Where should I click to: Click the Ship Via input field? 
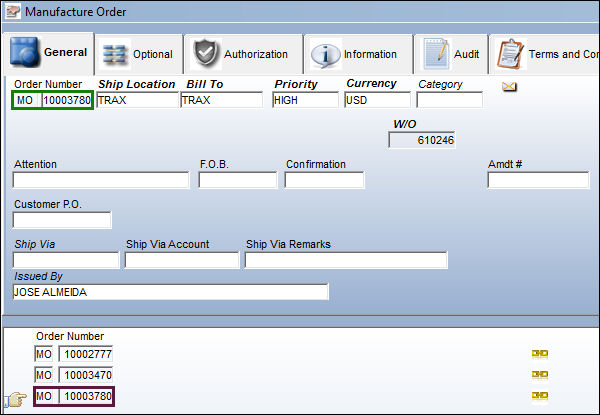pyautogui.click(x=66, y=260)
